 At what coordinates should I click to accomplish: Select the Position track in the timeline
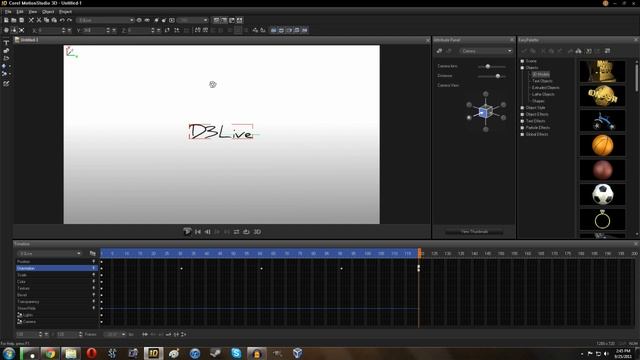coord(56,262)
